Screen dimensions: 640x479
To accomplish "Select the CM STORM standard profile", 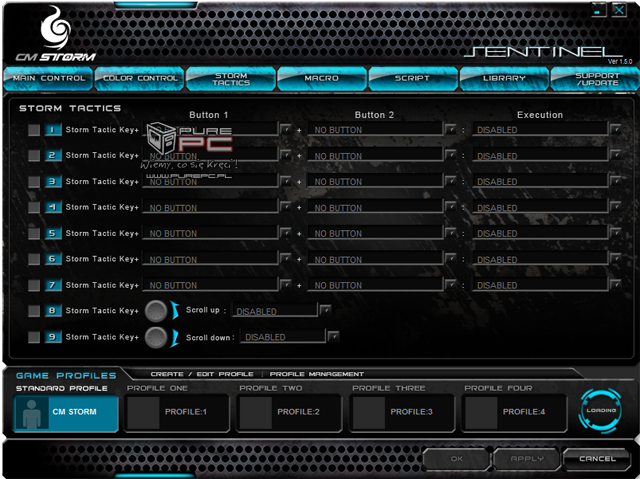I will [66, 413].
